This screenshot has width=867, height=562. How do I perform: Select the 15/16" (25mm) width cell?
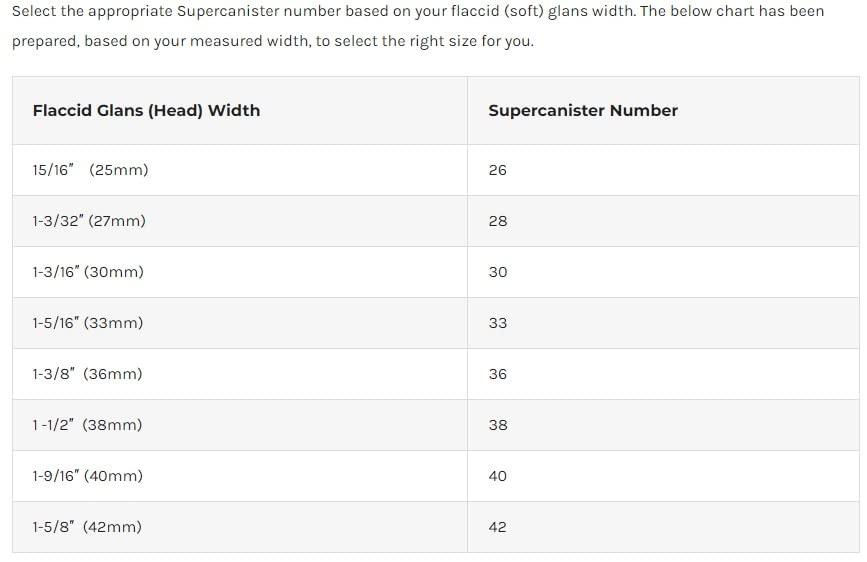[90, 170]
